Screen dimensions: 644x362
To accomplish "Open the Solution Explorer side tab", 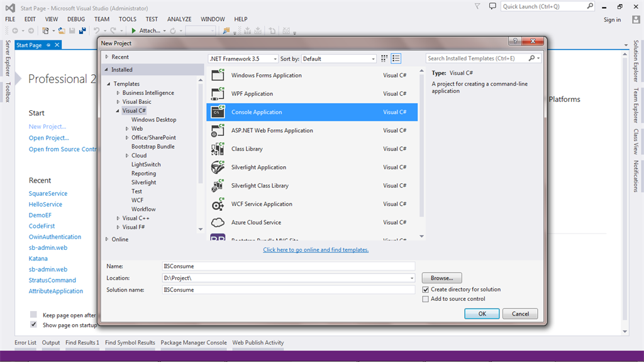I will tap(636, 60).
